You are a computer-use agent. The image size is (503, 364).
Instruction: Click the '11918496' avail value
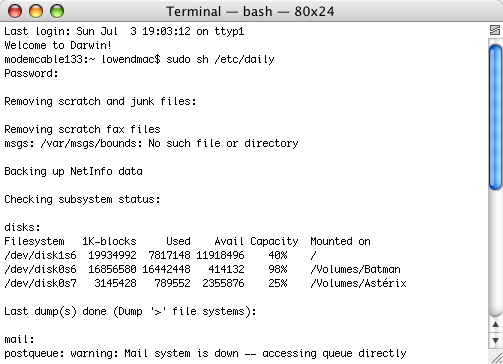pyautogui.click(x=220, y=255)
